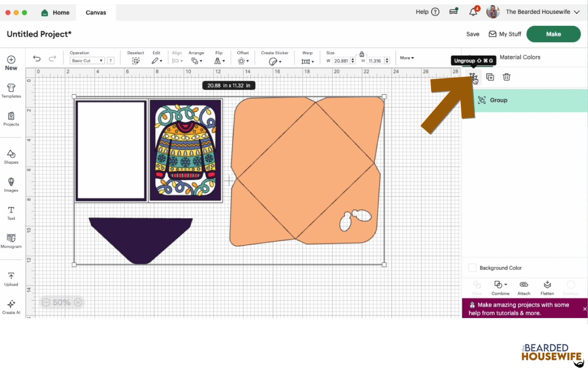Delete the selection using the trash icon
Image resolution: width=588 pixels, height=374 pixels.
pos(506,77)
